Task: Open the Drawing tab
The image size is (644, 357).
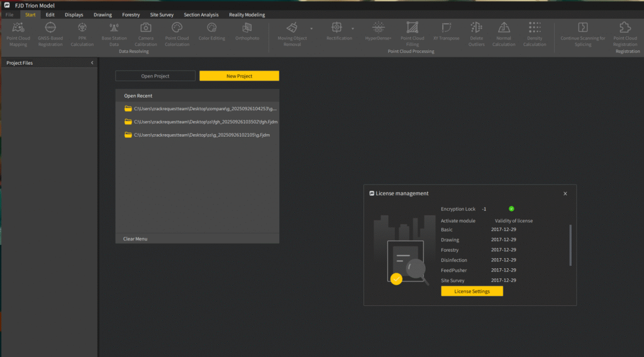Action: coord(103,15)
